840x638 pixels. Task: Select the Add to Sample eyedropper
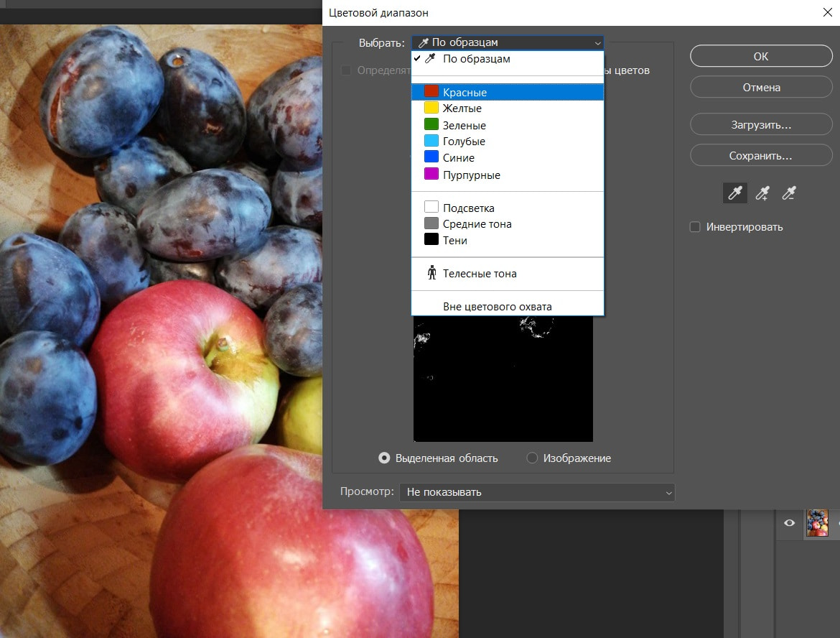[x=762, y=193]
